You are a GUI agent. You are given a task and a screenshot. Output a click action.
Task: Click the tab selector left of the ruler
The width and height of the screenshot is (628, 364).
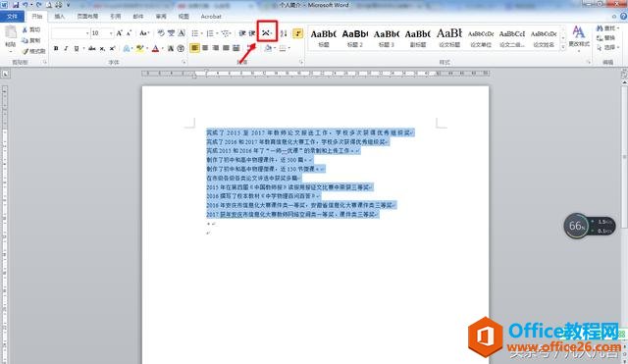click(x=5, y=74)
